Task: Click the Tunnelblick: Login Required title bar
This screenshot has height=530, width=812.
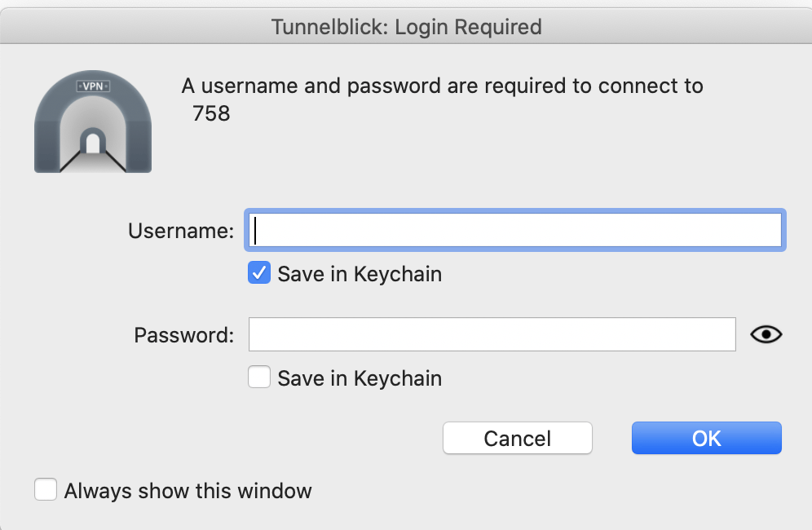Action: [406, 27]
